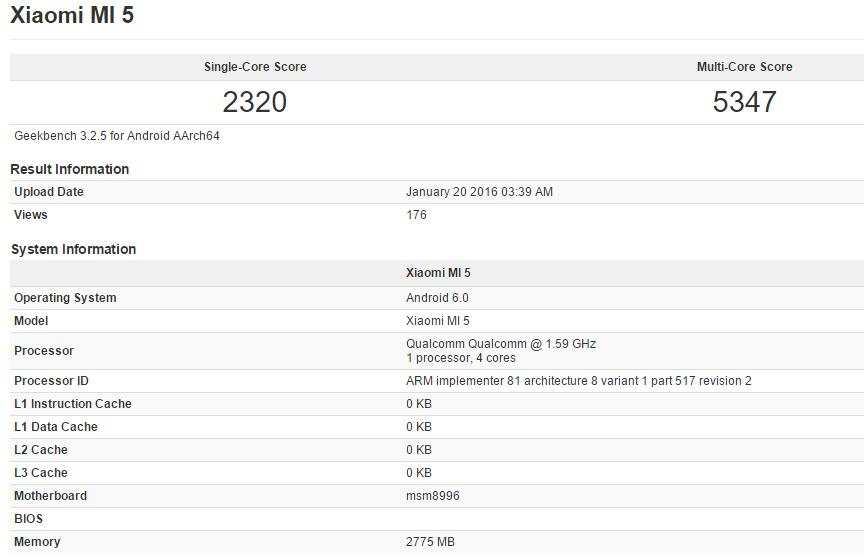Click the Qualcomm Qualcomm @ 1.59 GHz text
The height and width of the screenshot is (559, 864).
click(x=501, y=344)
